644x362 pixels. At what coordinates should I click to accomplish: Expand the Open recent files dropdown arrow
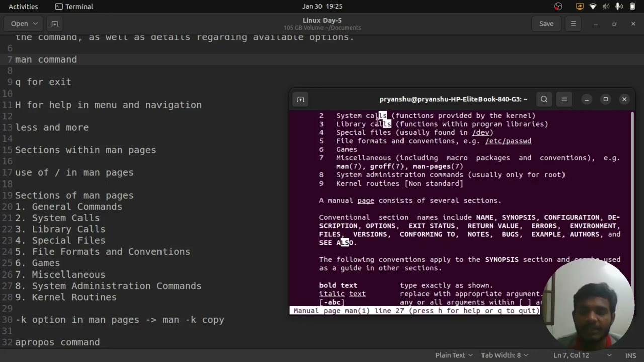[x=35, y=24]
